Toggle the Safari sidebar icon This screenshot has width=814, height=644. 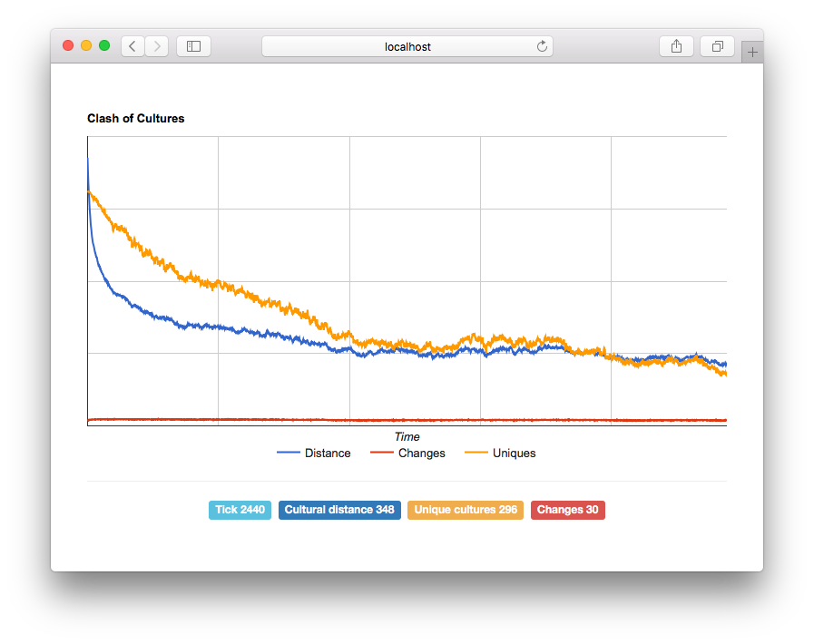click(193, 46)
